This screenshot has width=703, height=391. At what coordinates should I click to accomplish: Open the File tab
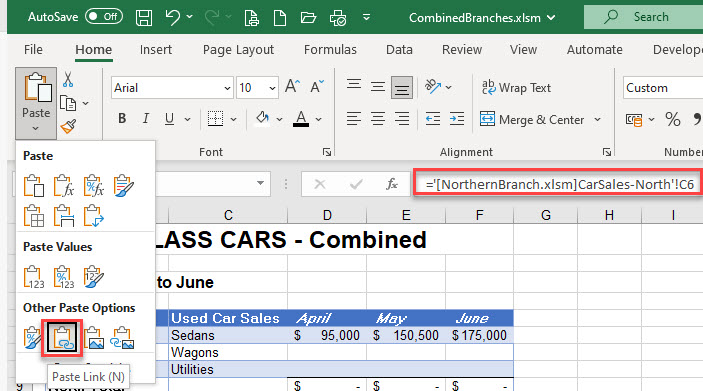pos(33,49)
